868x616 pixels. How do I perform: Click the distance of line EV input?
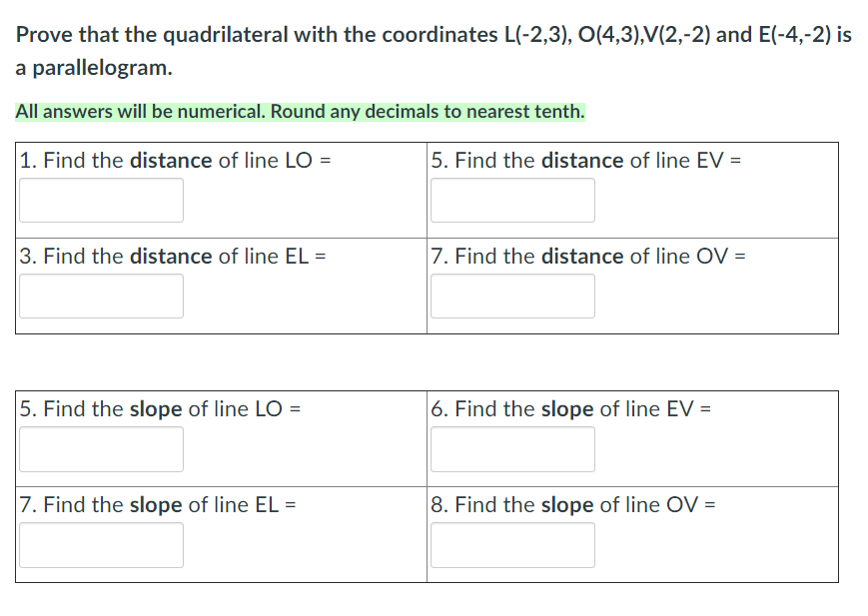[x=512, y=201]
